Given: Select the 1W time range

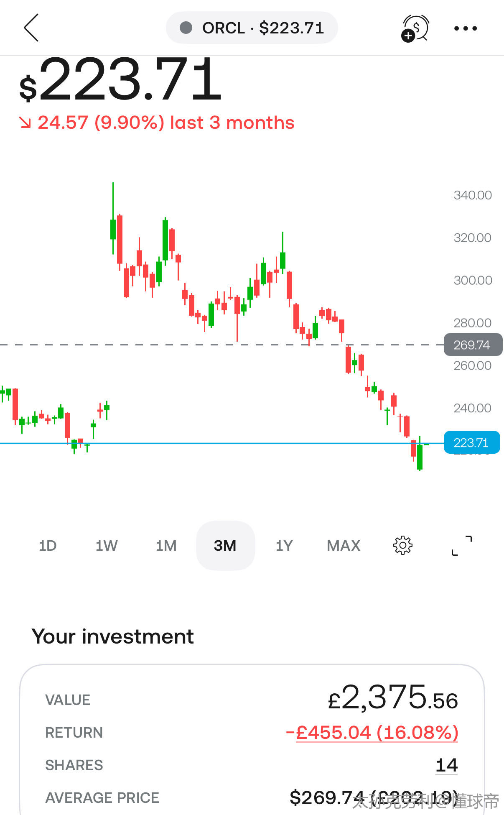Looking at the screenshot, I should point(107,546).
